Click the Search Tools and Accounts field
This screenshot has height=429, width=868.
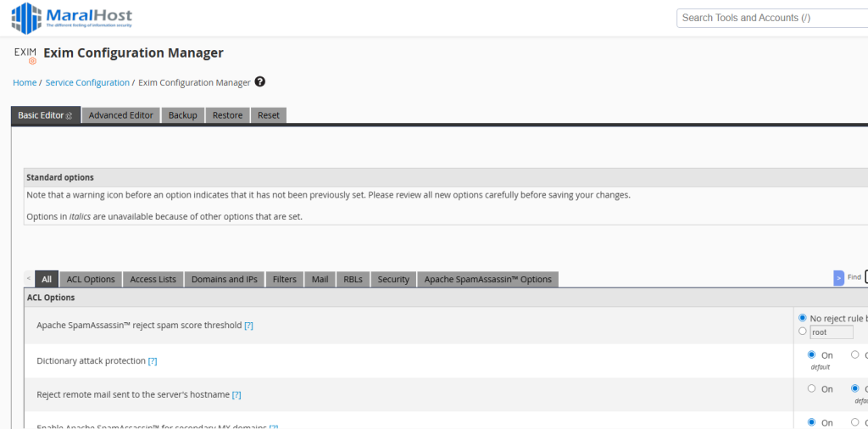click(x=771, y=18)
